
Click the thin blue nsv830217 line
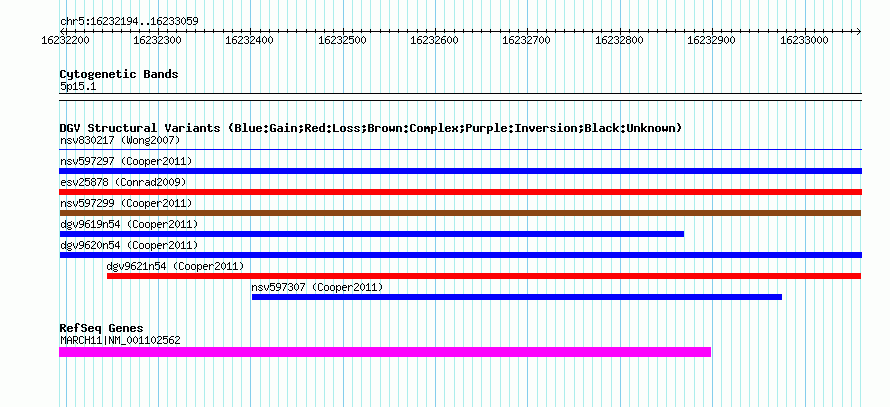coord(460,150)
